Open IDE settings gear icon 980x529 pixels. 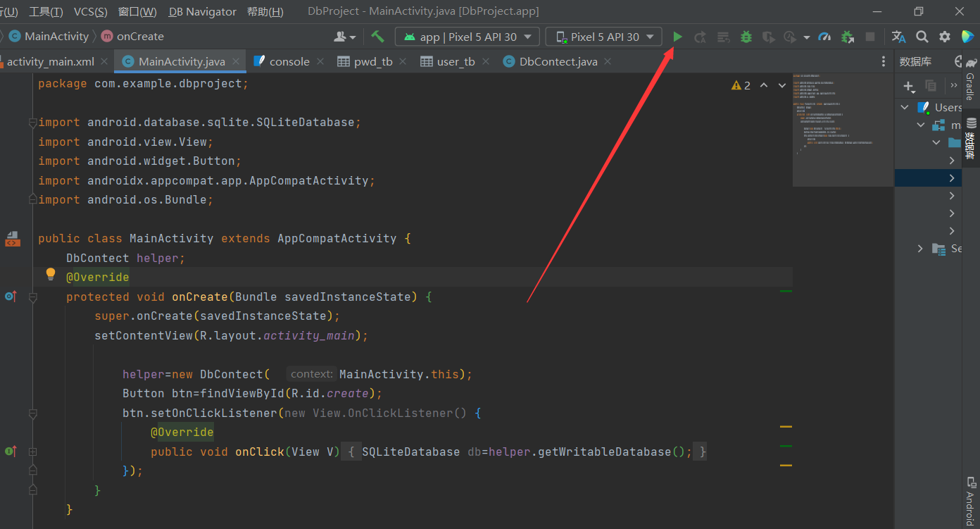(x=945, y=37)
